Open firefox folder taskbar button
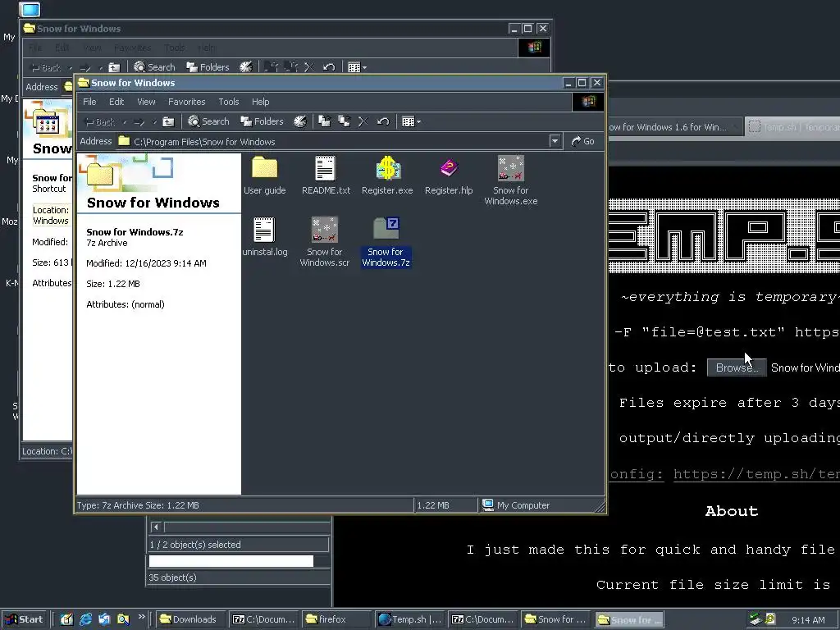840x630 pixels. (336, 619)
